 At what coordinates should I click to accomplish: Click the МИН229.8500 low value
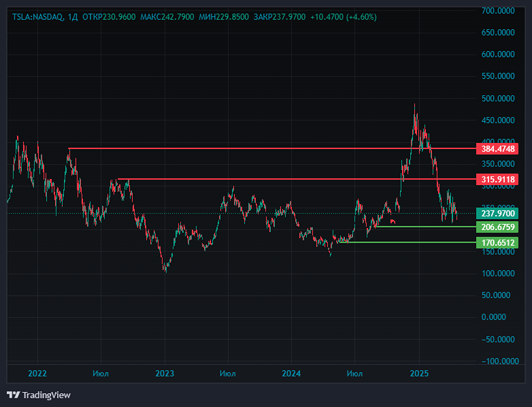coord(224,17)
